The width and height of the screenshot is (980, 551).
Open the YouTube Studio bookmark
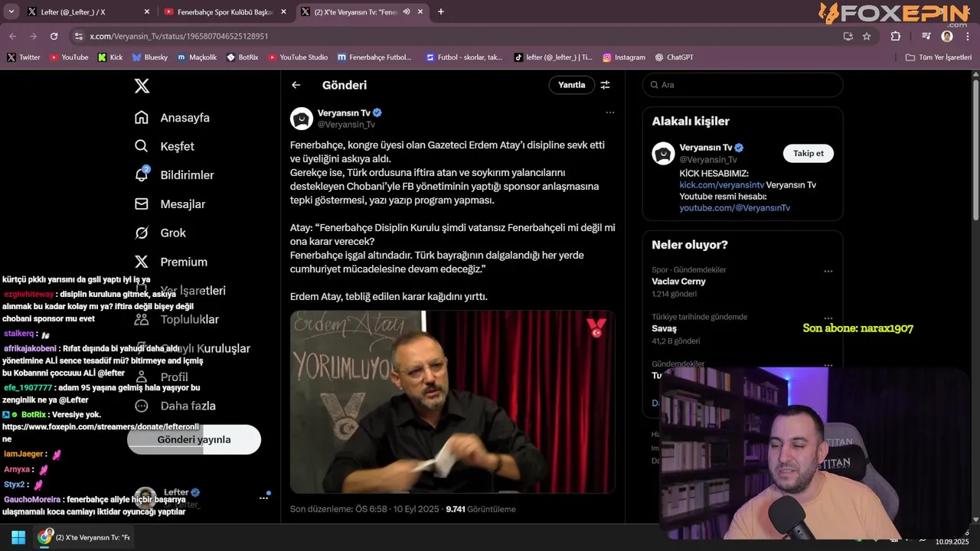click(298, 57)
